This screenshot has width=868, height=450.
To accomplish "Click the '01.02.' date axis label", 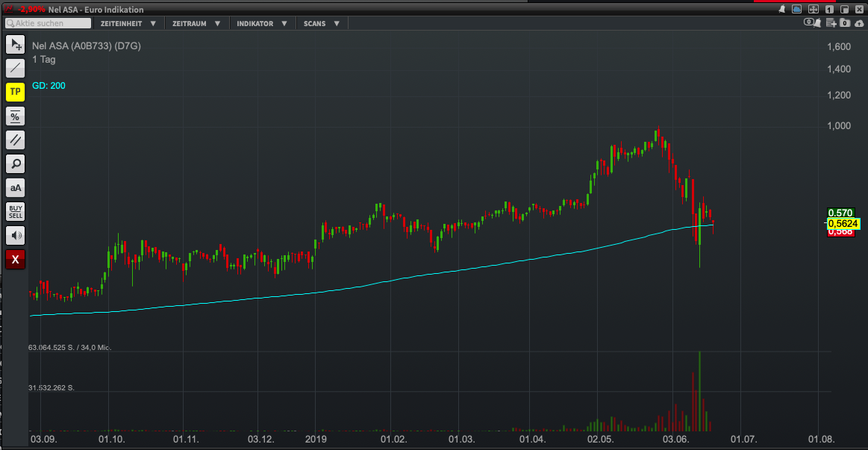I will (393, 440).
